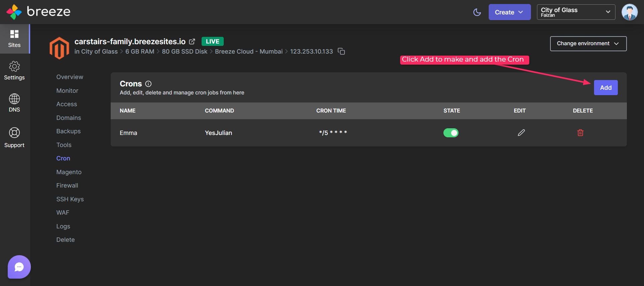The image size is (644, 286).
Task: Open the chat bubble widget
Action: coord(19,267)
